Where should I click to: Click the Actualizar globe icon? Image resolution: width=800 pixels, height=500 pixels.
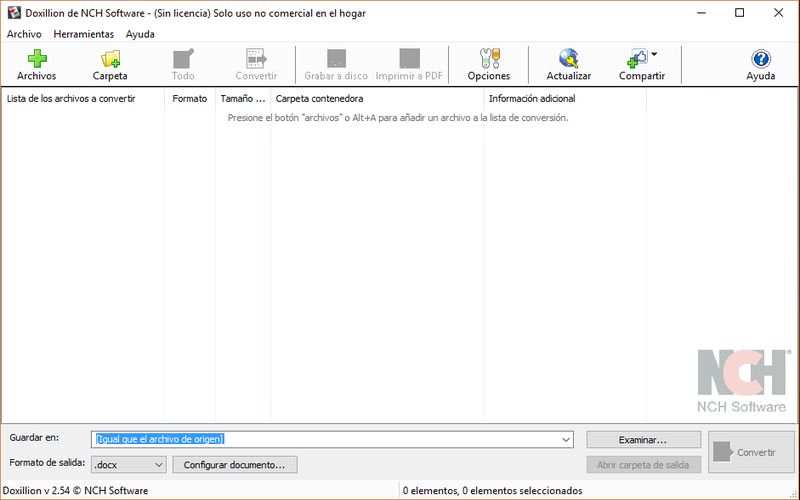coord(568,59)
